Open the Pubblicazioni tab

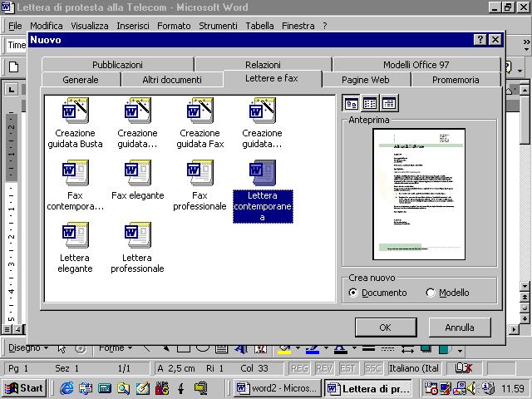click(117, 65)
